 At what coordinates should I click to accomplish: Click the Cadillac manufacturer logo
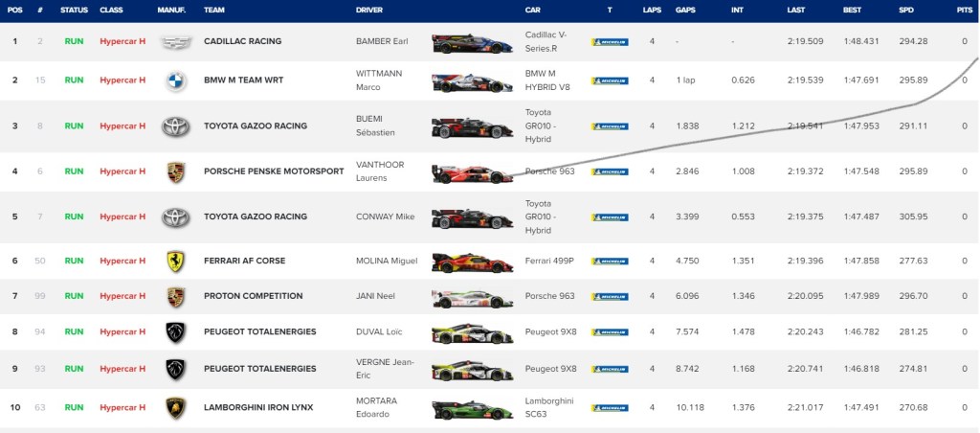tap(176, 42)
